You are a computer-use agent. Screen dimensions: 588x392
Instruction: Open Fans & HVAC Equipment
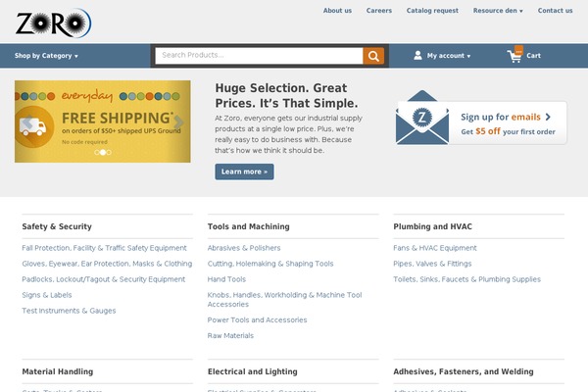(435, 248)
